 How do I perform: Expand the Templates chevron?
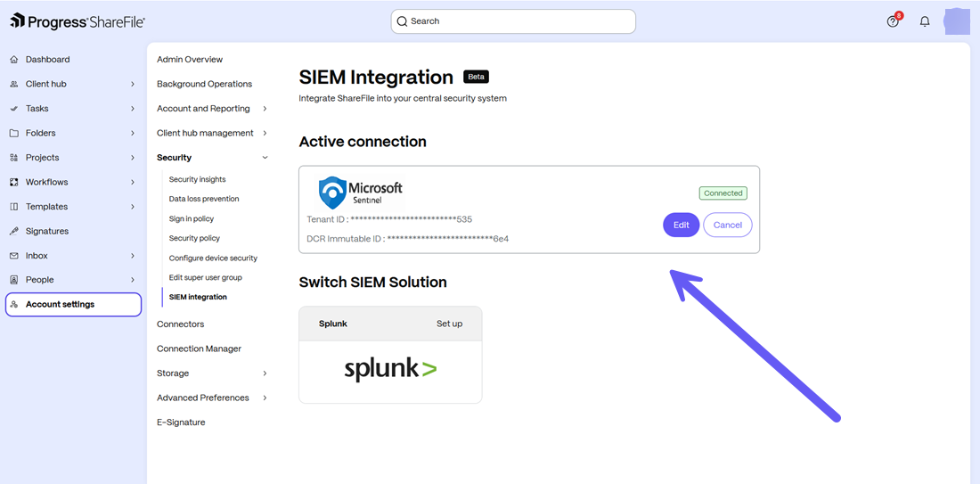coord(133,207)
